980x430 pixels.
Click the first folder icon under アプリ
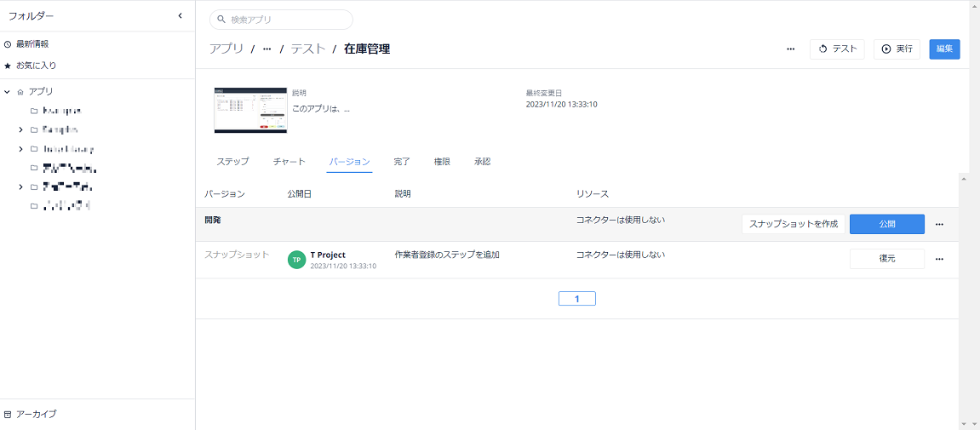34,112
